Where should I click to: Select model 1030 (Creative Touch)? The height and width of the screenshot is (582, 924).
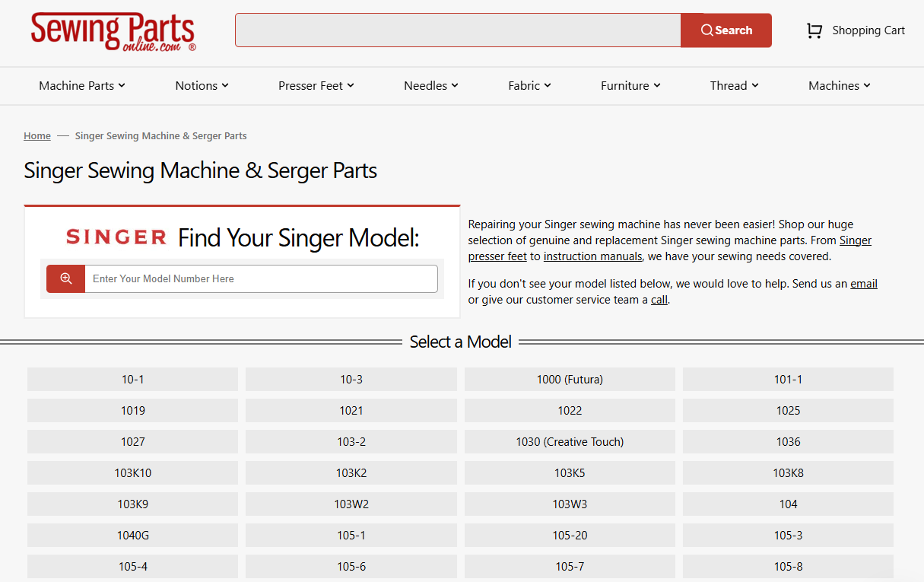tap(570, 442)
